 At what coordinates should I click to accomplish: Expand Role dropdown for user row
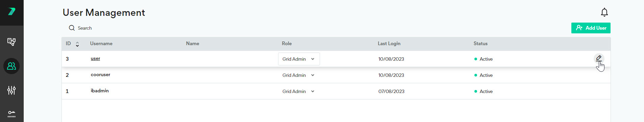point(299,59)
